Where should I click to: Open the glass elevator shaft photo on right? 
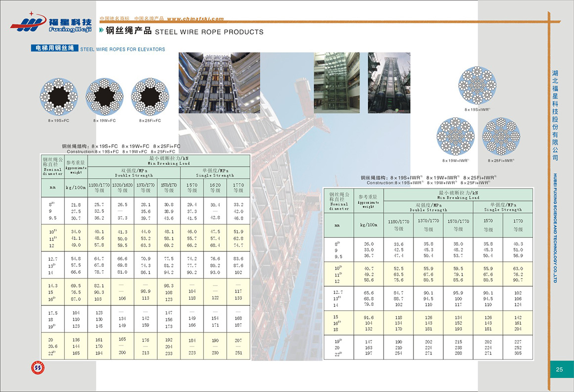[x=389, y=83]
